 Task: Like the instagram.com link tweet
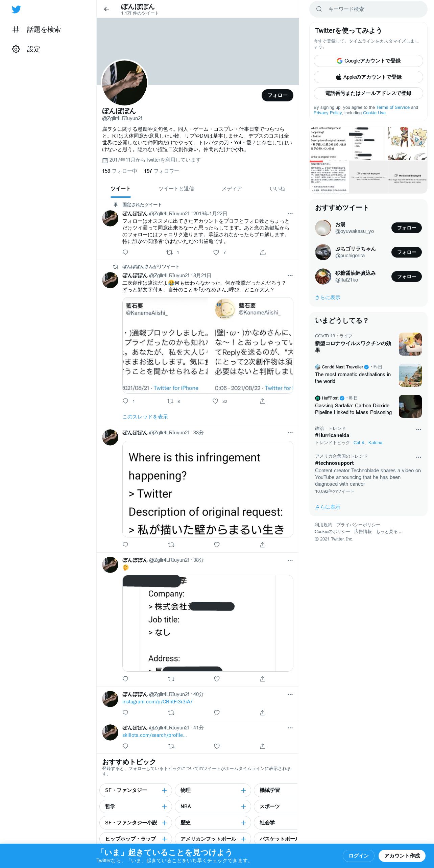(217, 713)
